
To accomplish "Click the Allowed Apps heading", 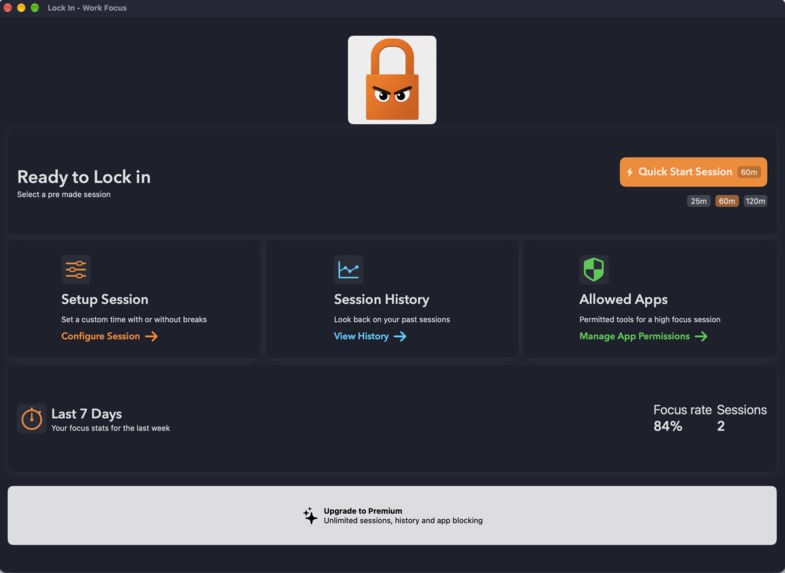I will click(623, 299).
